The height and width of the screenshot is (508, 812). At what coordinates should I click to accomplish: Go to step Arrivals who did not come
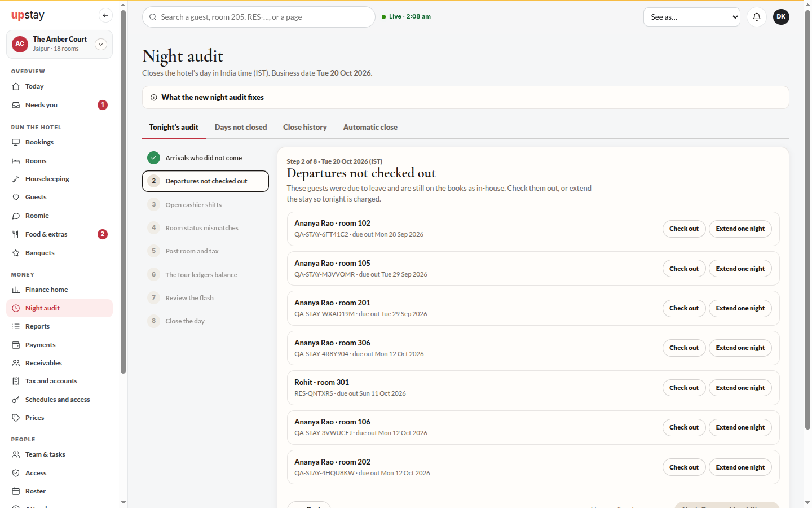205,158
